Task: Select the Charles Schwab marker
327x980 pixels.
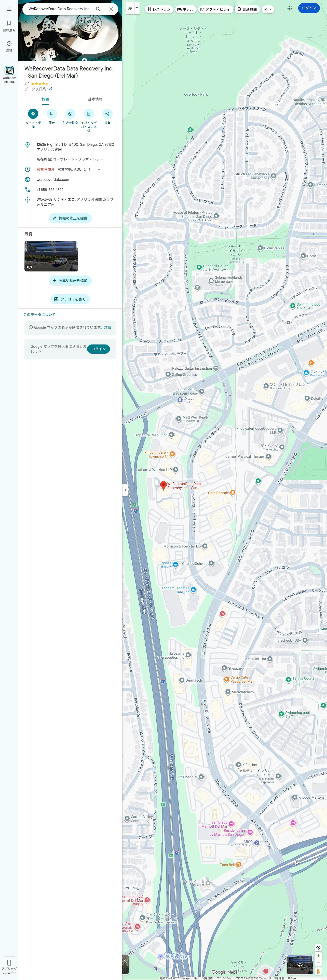Action: coord(211,563)
